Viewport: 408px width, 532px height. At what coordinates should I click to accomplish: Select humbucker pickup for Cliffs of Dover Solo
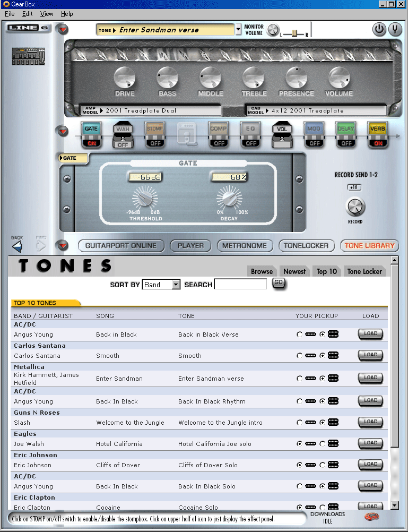click(x=322, y=465)
